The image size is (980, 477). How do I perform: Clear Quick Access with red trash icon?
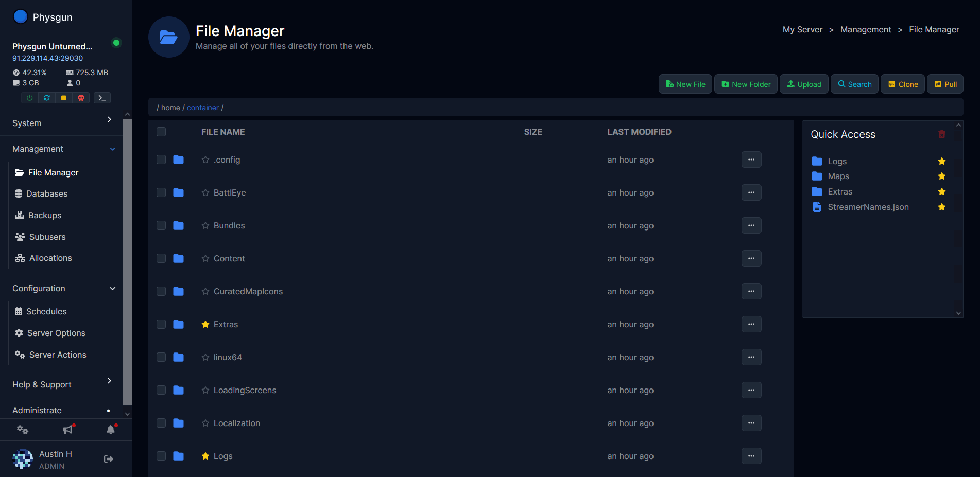point(941,134)
